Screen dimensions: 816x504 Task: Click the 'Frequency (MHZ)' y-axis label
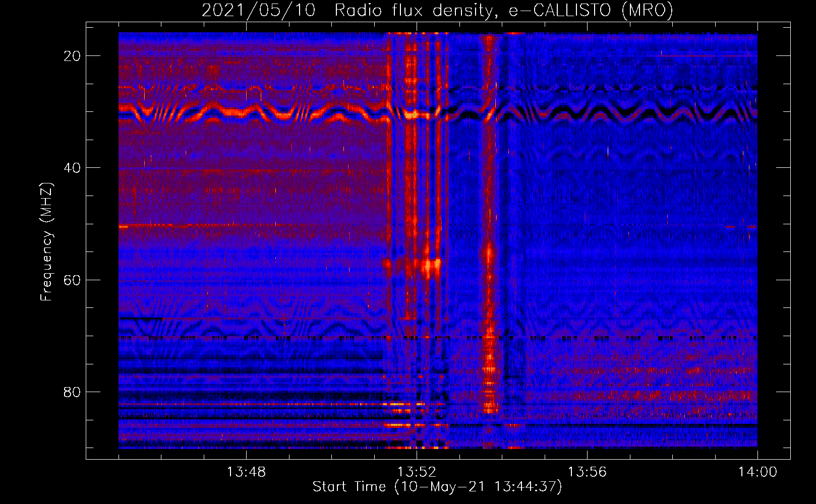coord(46,242)
